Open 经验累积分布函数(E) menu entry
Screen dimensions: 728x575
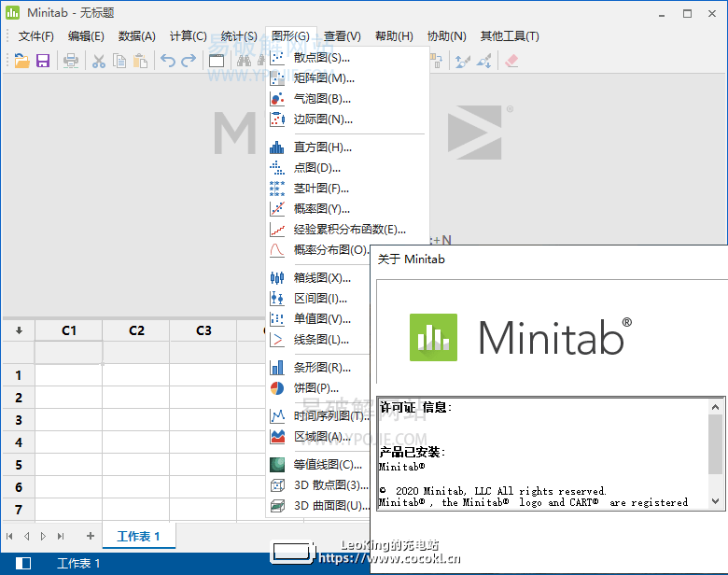347,229
